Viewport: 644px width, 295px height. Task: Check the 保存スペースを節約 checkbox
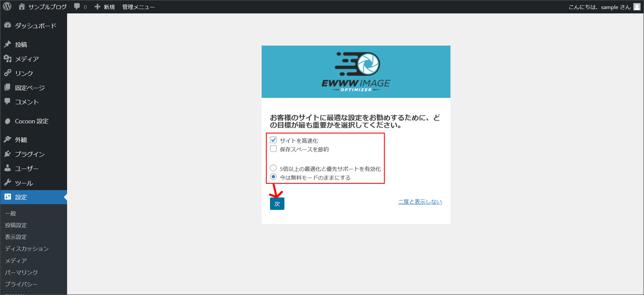tap(273, 149)
